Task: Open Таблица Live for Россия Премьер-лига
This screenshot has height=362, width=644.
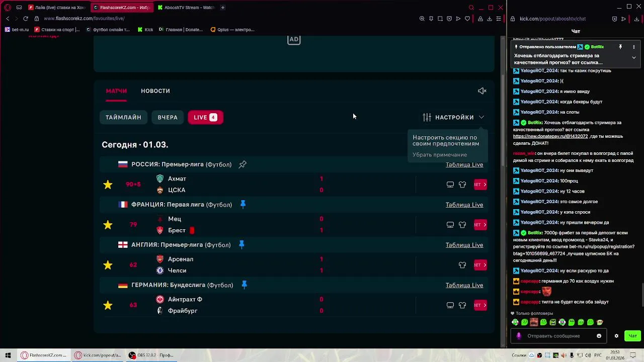Action: click(464, 164)
